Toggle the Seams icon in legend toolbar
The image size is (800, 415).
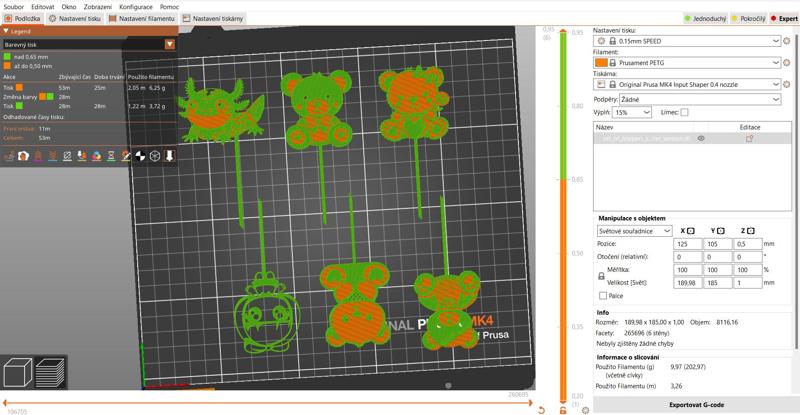[x=67, y=156]
